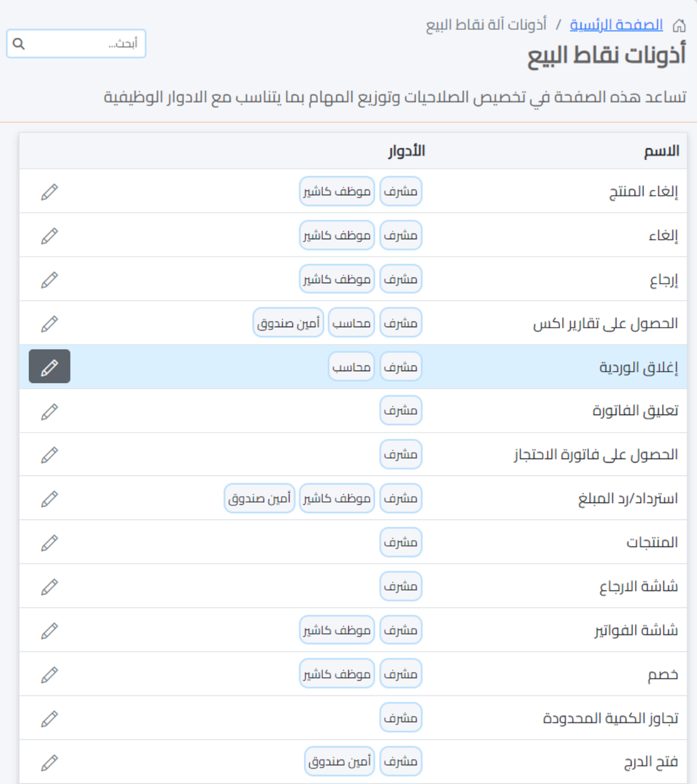This screenshot has width=697, height=784.
Task: Click the الاسم column header
Action: (661, 151)
